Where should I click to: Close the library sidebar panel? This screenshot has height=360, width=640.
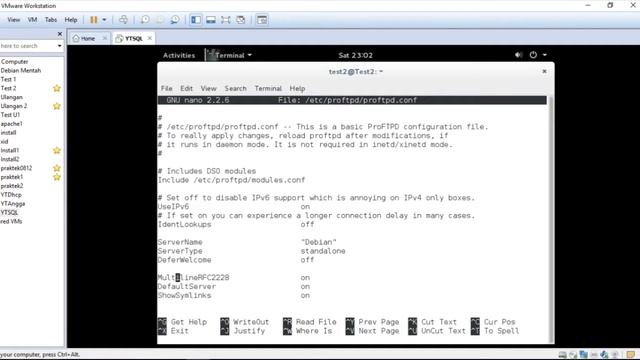pos(60,34)
